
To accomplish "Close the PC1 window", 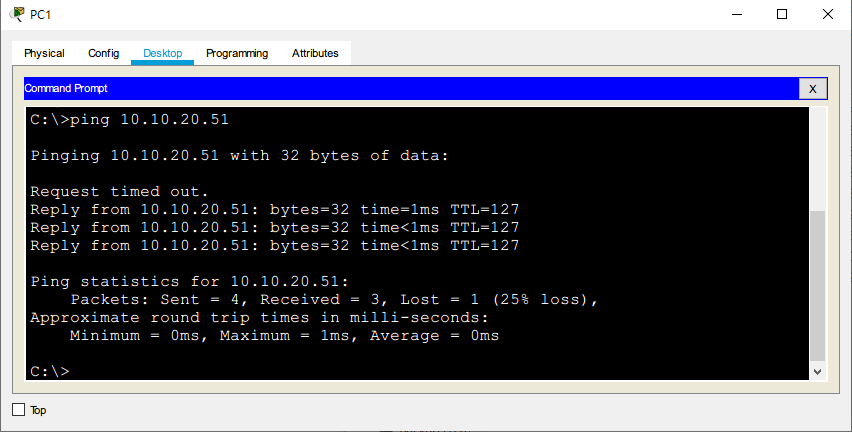I will (x=828, y=14).
